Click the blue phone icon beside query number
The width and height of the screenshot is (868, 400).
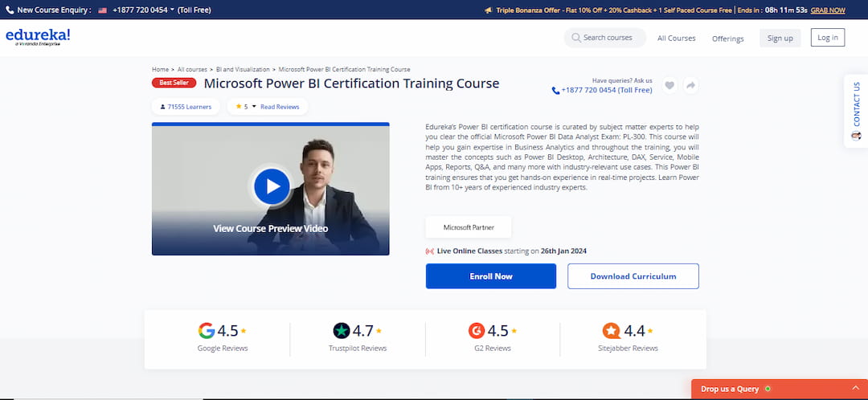pyautogui.click(x=556, y=91)
